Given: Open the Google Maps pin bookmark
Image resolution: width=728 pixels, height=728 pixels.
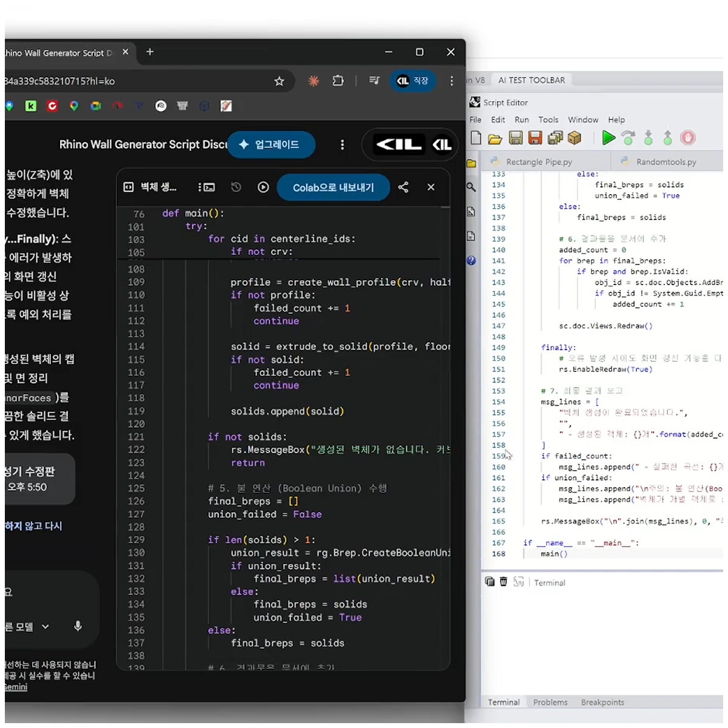Looking at the screenshot, I should [x=74, y=106].
